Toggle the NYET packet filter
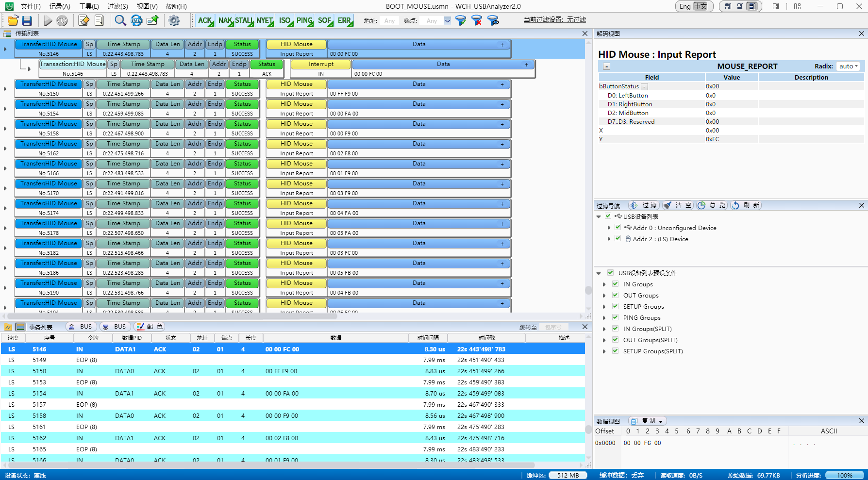Image resolution: width=868 pixels, height=480 pixels. pos(265,20)
